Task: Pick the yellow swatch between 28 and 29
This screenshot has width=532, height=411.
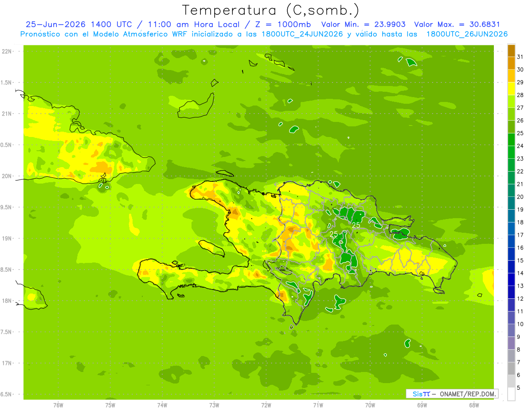Action: click(512, 89)
